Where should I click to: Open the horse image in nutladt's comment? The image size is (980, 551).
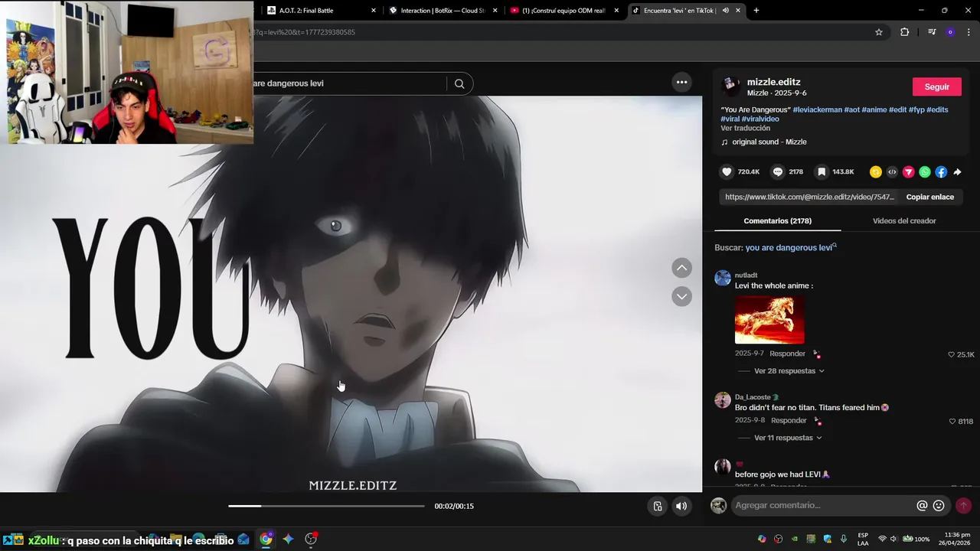[x=769, y=320]
